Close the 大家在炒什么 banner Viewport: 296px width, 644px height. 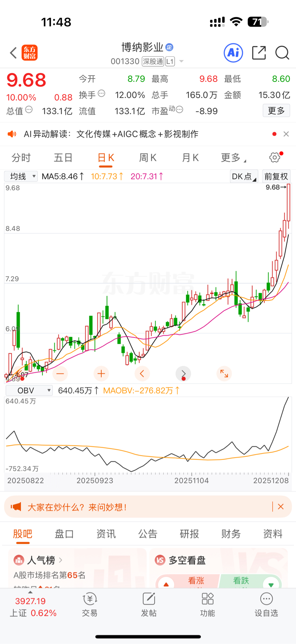point(281,507)
